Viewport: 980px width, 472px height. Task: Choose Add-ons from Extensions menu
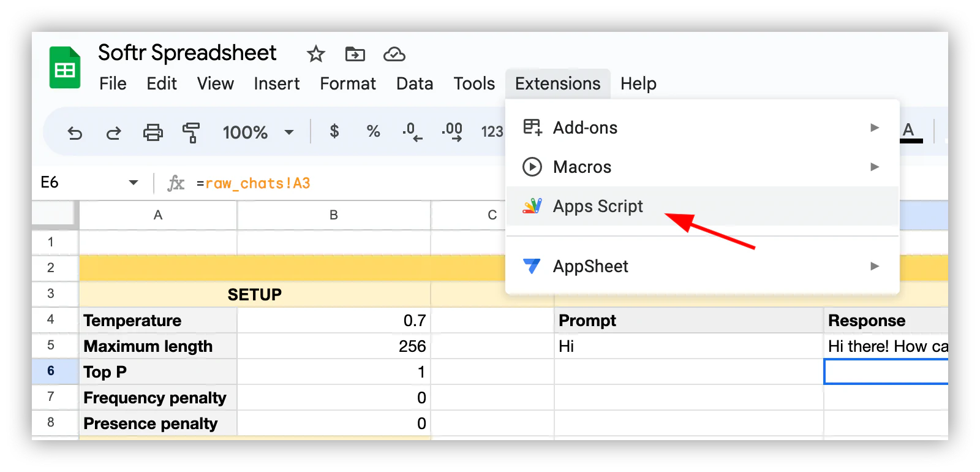tap(703, 128)
